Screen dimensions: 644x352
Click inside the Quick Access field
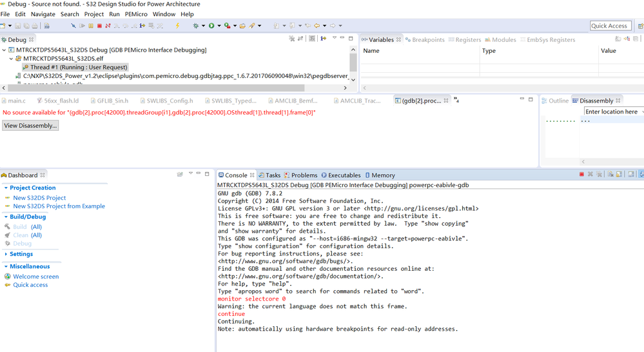[610, 26]
